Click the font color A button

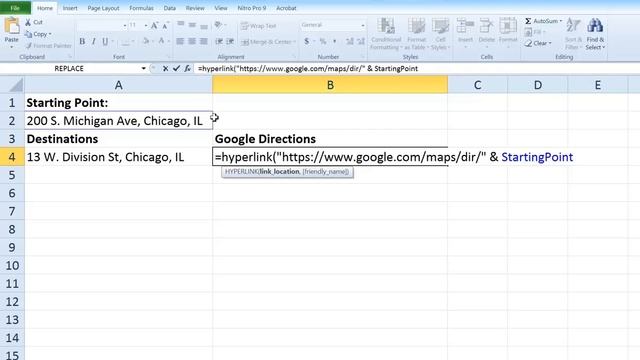(161, 41)
